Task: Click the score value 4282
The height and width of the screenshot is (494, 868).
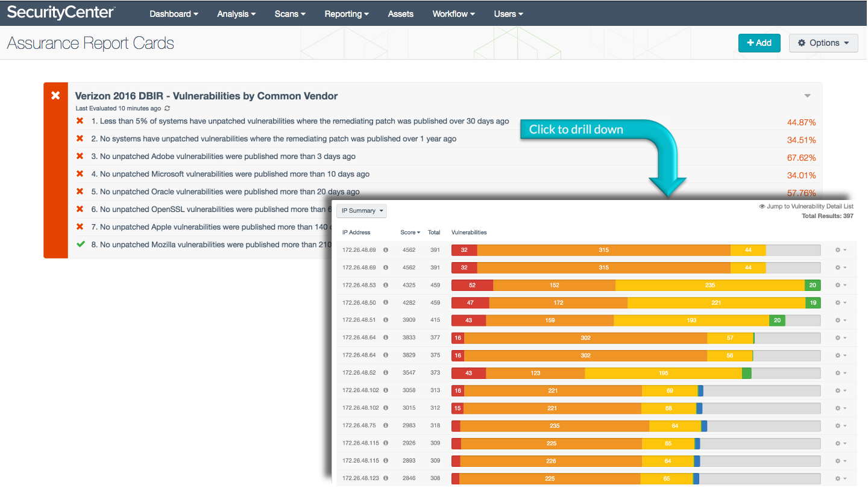Action: [409, 302]
